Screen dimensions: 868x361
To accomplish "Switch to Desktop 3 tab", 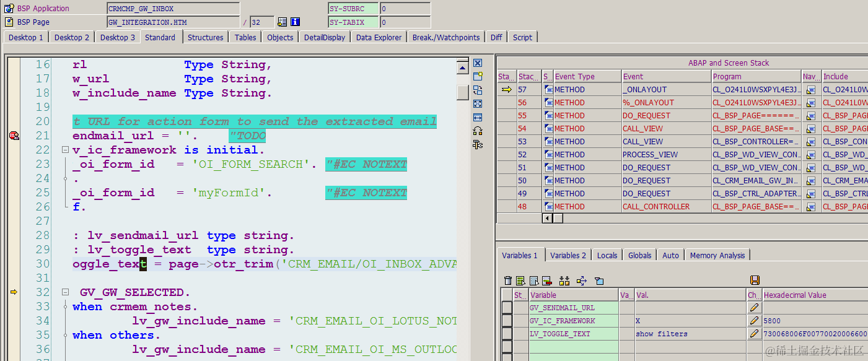I will tap(118, 37).
